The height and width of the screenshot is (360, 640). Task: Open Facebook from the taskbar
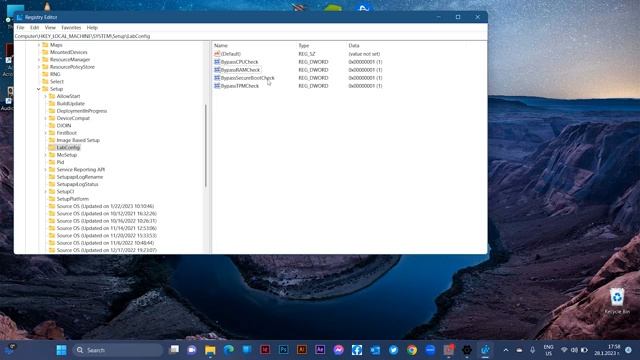(x=357, y=350)
